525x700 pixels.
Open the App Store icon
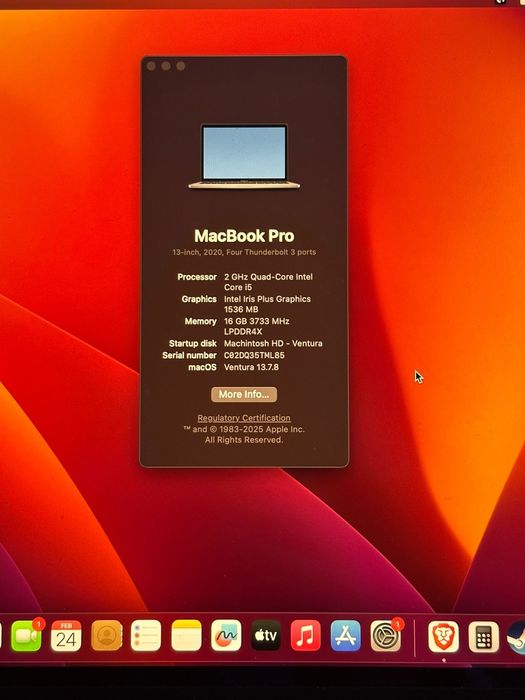point(346,636)
